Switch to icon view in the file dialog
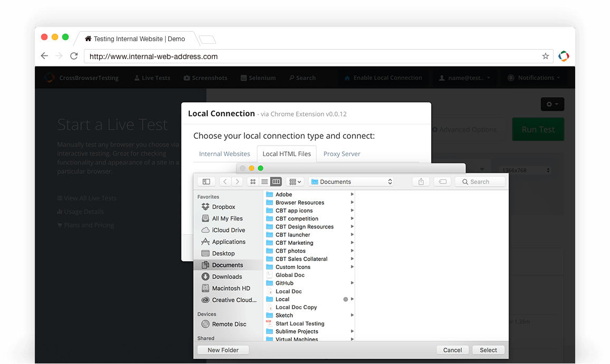 253,181
